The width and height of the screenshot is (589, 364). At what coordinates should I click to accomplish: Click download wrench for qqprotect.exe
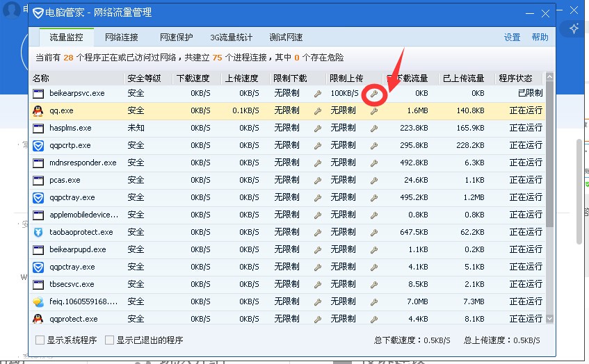coord(317,320)
